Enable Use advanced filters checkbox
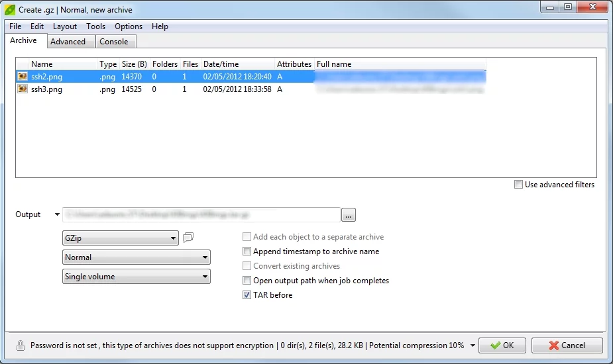Viewport: 613px width, 364px height. (x=518, y=185)
